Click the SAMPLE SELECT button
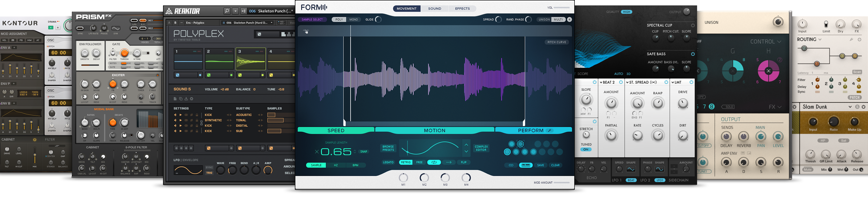 312,20
